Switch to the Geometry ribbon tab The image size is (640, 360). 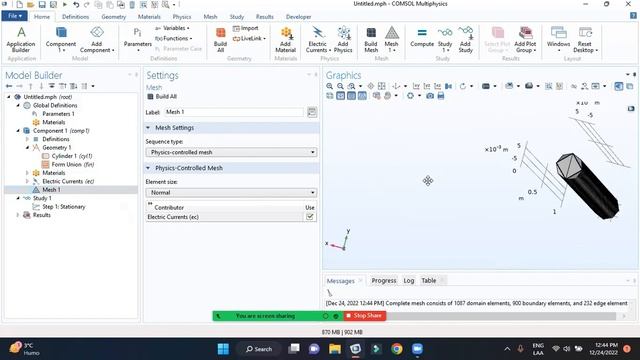(113, 17)
